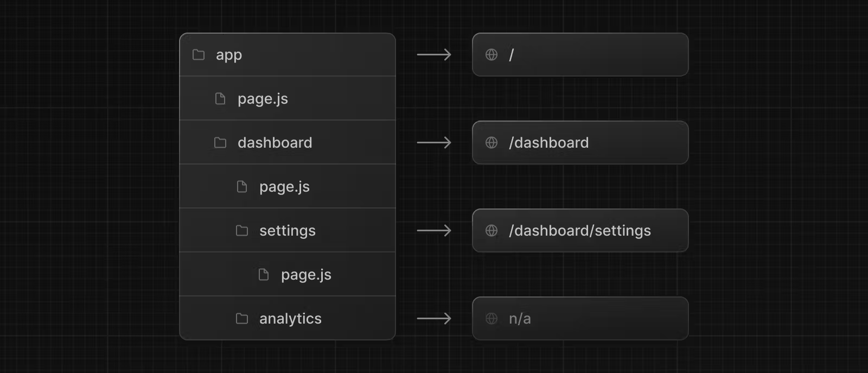Click the file icon for settings' page.js
This screenshot has height=373, width=868.
click(x=264, y=275)
